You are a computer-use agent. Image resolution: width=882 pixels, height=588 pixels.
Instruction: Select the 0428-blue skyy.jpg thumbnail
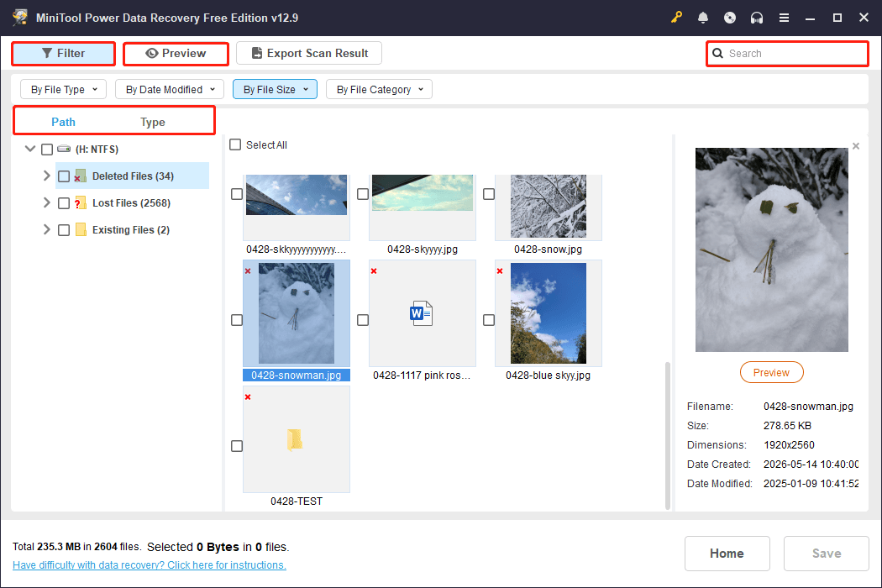pos(549,313)
